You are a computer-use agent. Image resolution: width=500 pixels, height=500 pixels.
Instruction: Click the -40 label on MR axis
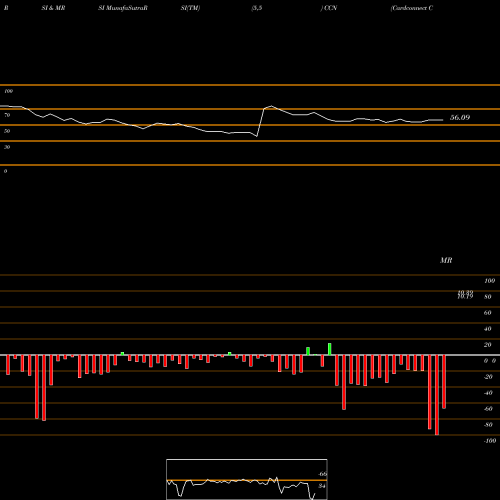click(488, 393)
